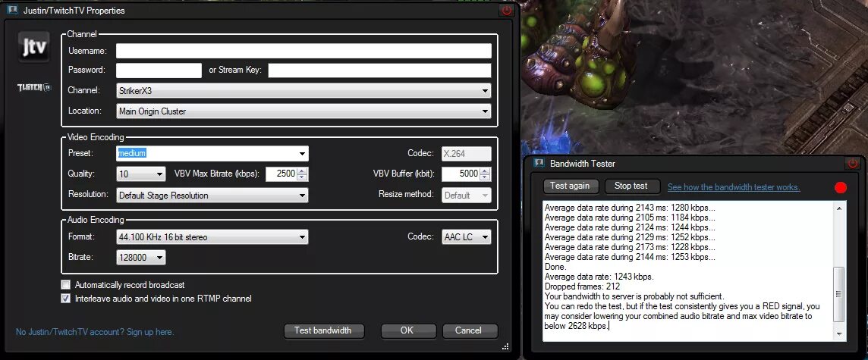Close the Bandwidth Tester window
Viewport: 868px width, 360px height.
853,164
